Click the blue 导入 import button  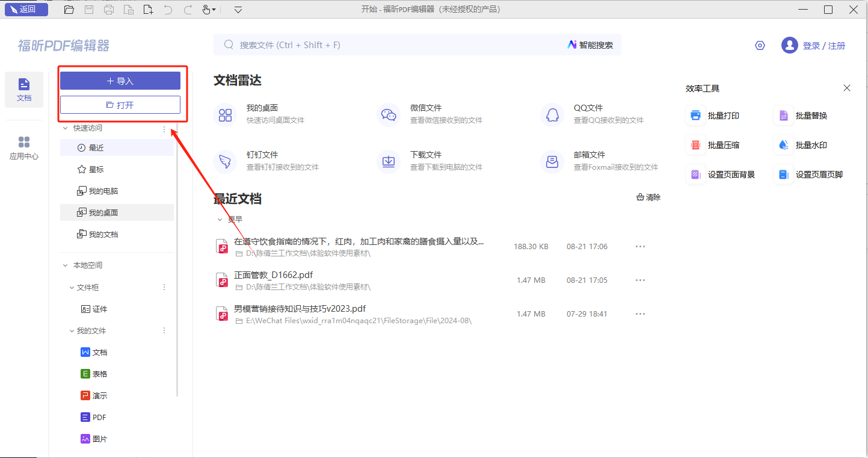(120, 80)
